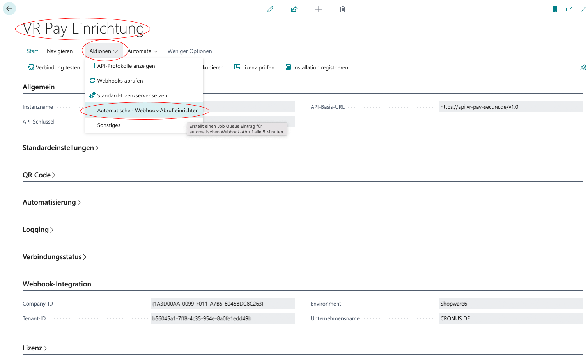Viewport: 588px width, 364px height.
Task: Expand the Automatisierung section
Action: [51, 202]
